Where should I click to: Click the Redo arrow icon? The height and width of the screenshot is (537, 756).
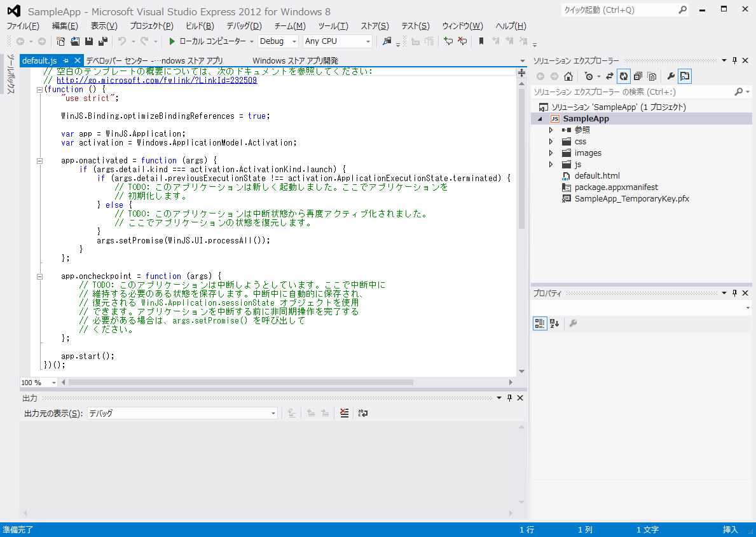(x=144, y=41)
